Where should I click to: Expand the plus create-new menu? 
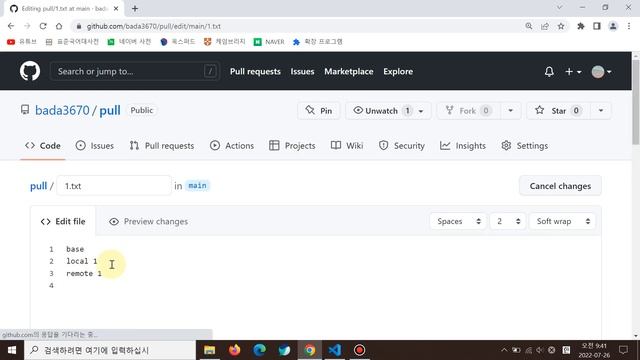tap(573, 72)
